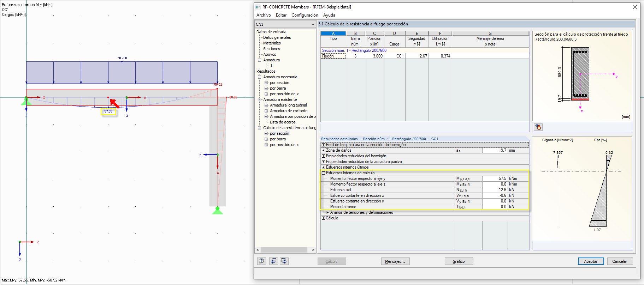Click the 'Momento torsor' row label

(x=343, y=207)
